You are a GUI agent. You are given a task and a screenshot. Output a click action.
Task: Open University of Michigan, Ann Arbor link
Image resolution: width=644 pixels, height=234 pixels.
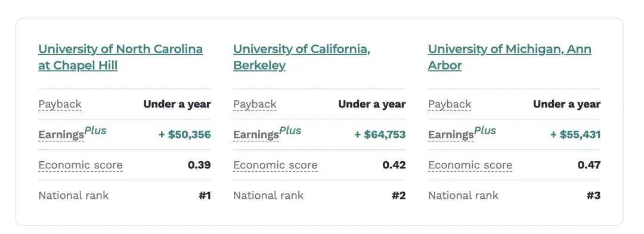point(510,57)
